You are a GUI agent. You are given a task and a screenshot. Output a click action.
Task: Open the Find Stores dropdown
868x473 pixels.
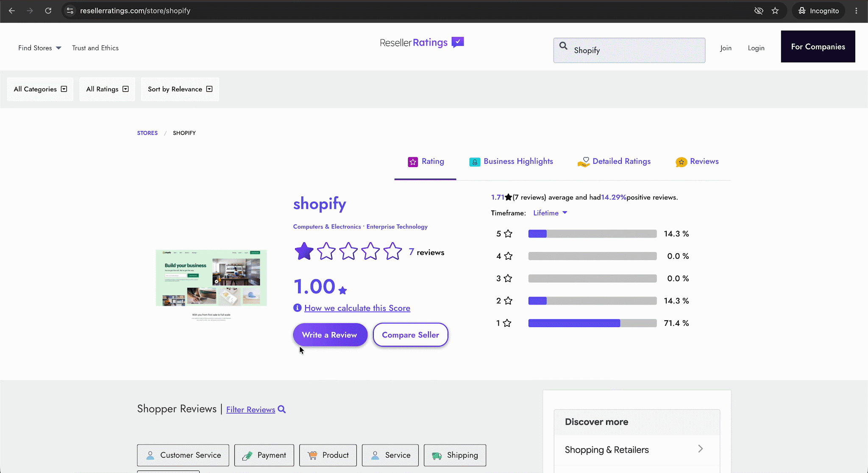click(40, 48)
